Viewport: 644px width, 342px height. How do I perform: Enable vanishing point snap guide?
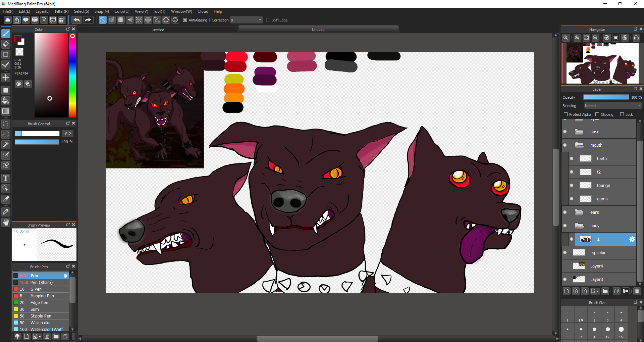click(130, 20)
